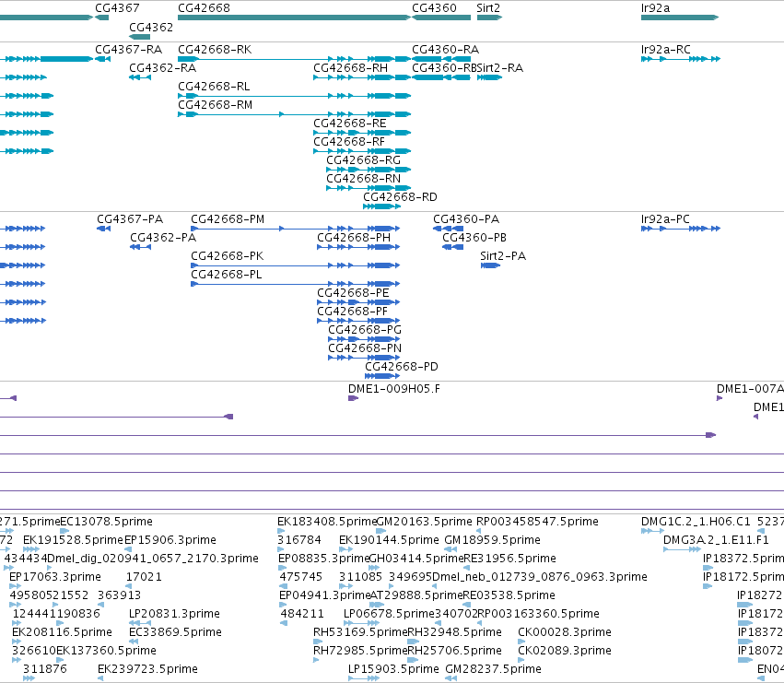Select the CG42668-PM CDS label
Screen dimensions: 784x683
click(x=228, y=219)
